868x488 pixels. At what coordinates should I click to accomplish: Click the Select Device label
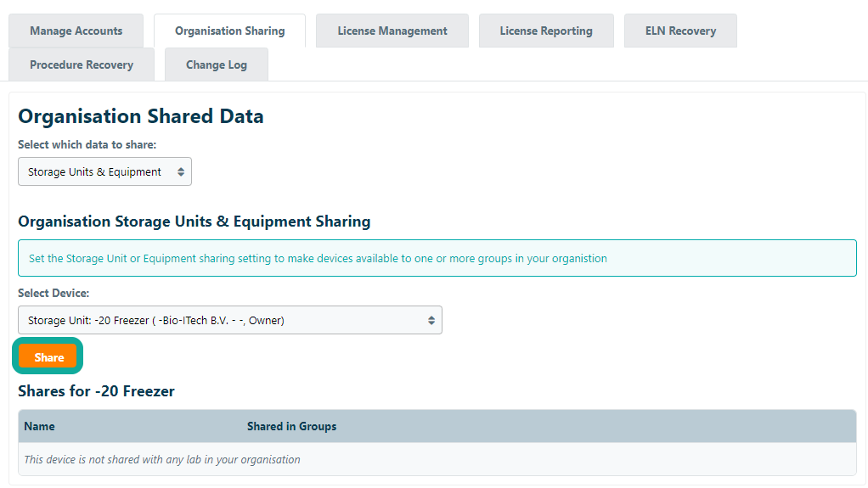pyautogui.click(x=54, y=293)
